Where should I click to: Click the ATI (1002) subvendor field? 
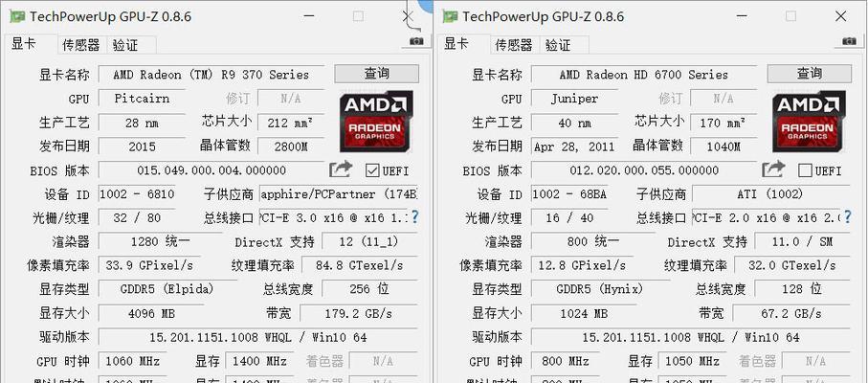click(771, 194)
